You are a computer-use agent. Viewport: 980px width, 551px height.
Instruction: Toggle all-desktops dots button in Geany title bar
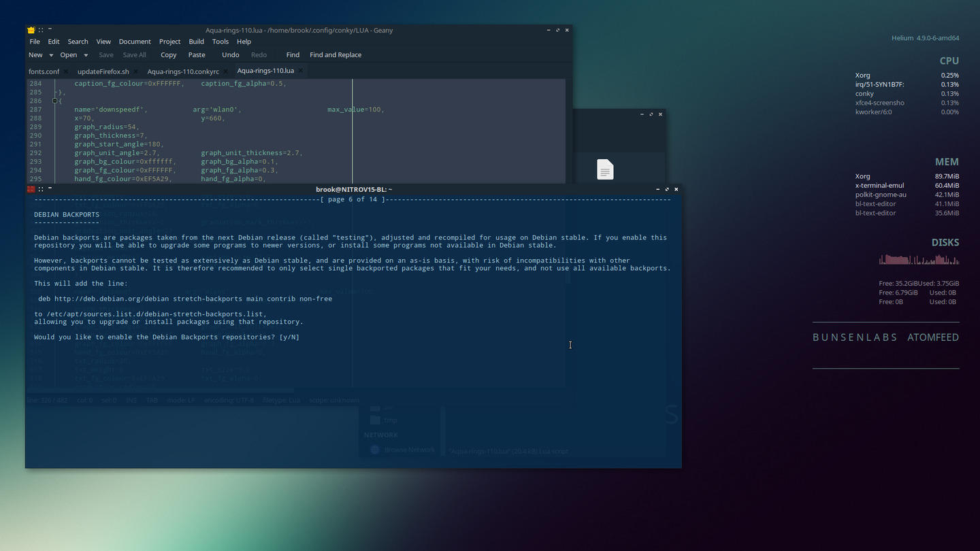pos(41,30)
